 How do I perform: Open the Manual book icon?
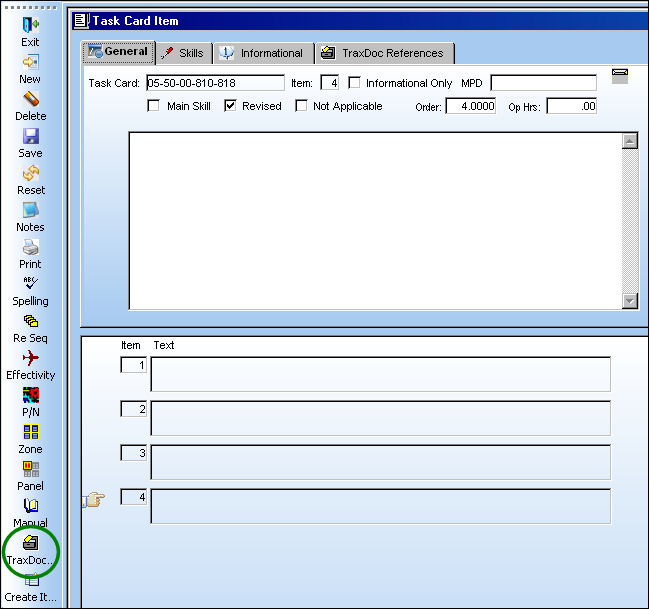click(x=31, y=505)
